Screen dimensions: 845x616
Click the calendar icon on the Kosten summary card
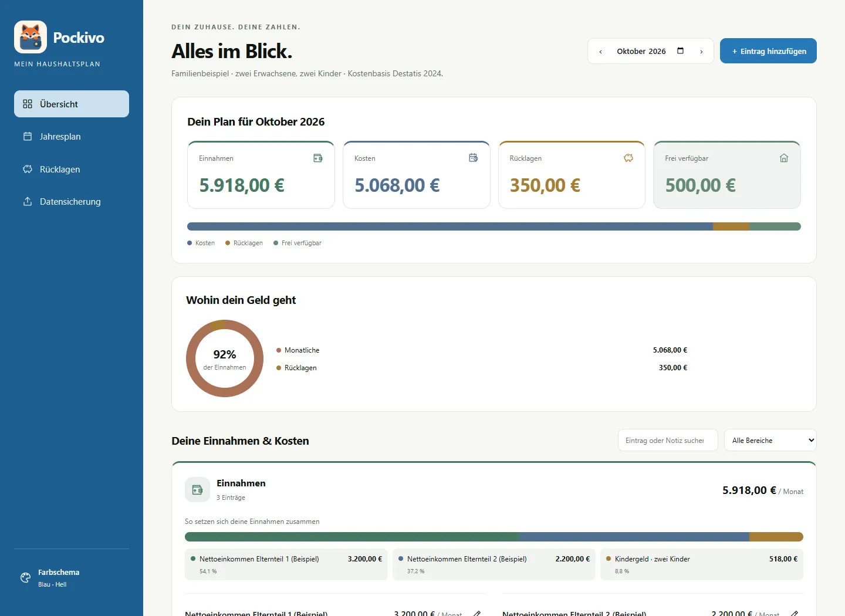click(474, 158)
